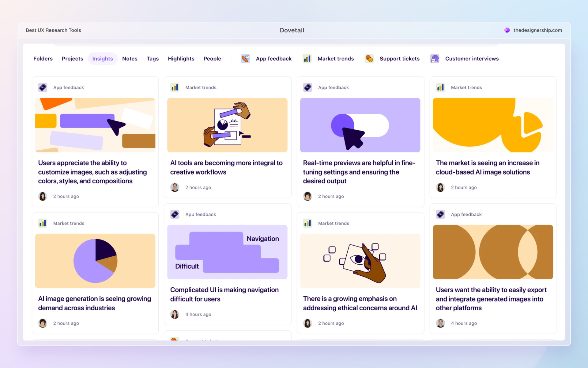This screenshot has width=588, height=368.
Task: Switch to the Notes tab
Action: tap(130, 59)
